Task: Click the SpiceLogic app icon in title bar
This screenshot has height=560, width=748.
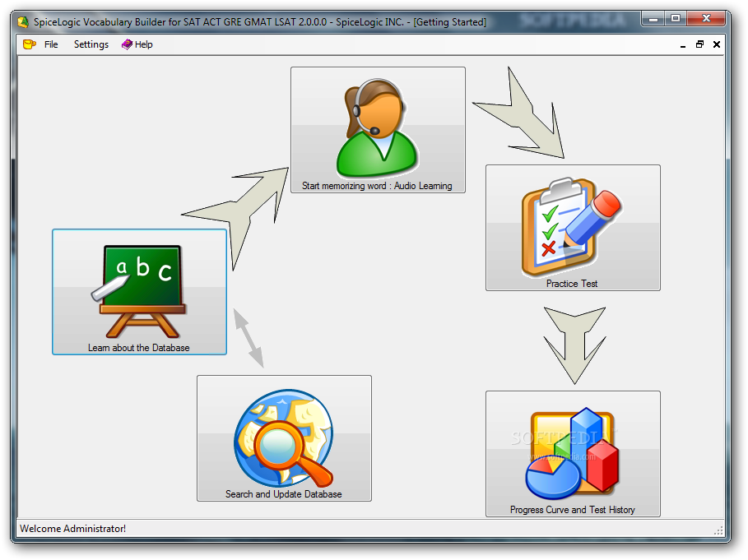Action: coord(23,22)
